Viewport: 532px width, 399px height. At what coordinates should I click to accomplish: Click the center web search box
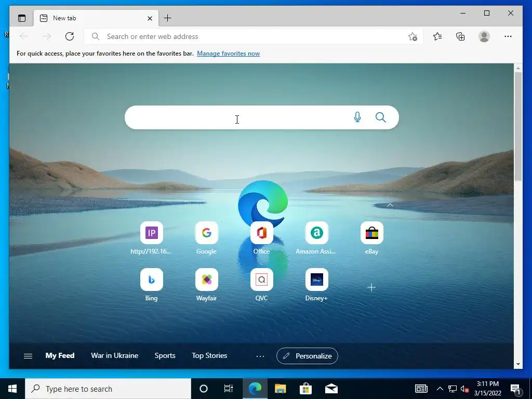tap(262, 117)
